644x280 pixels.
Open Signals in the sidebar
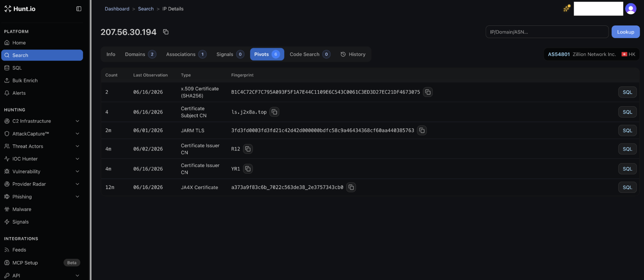coord(42,222)
